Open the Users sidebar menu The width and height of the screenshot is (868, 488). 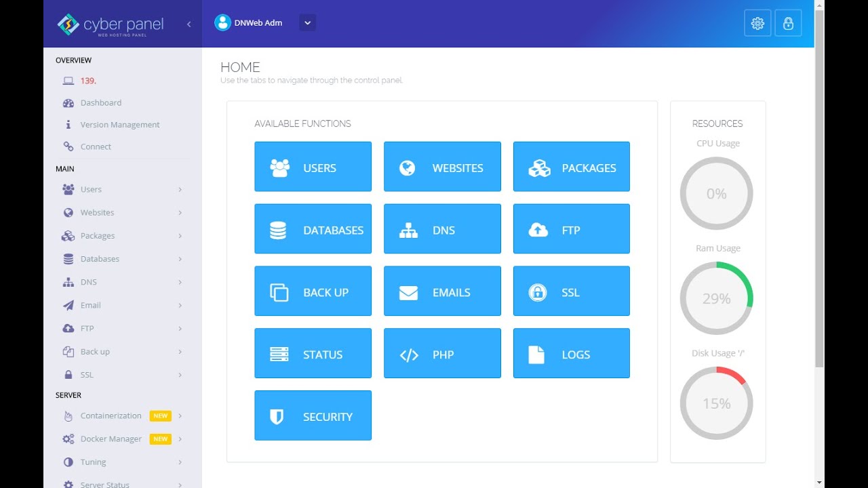point(122,189)
